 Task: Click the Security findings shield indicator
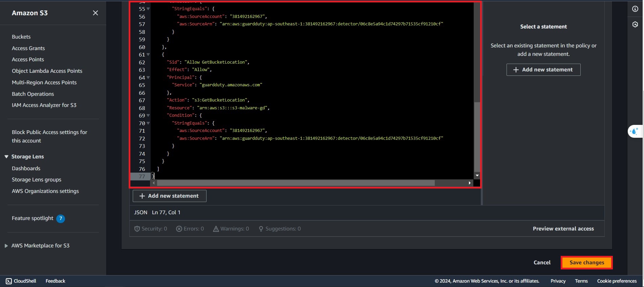(x=151, y=229)
